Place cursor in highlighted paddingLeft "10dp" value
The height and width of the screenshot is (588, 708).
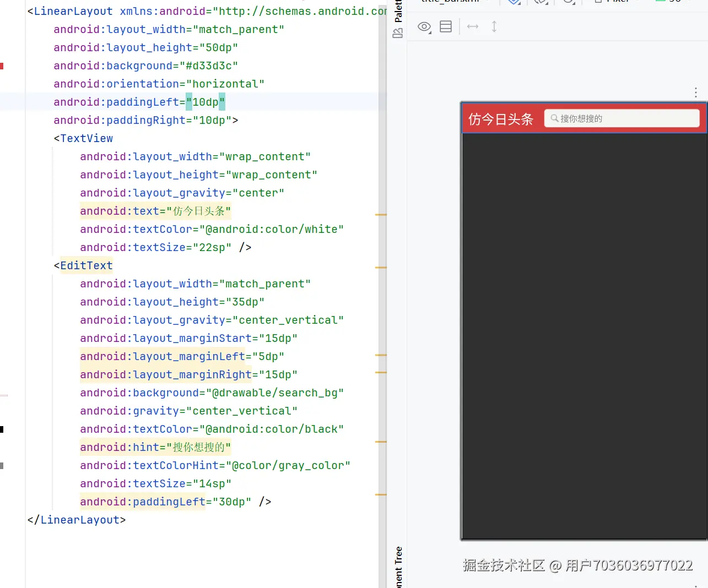tap(206, 102)
